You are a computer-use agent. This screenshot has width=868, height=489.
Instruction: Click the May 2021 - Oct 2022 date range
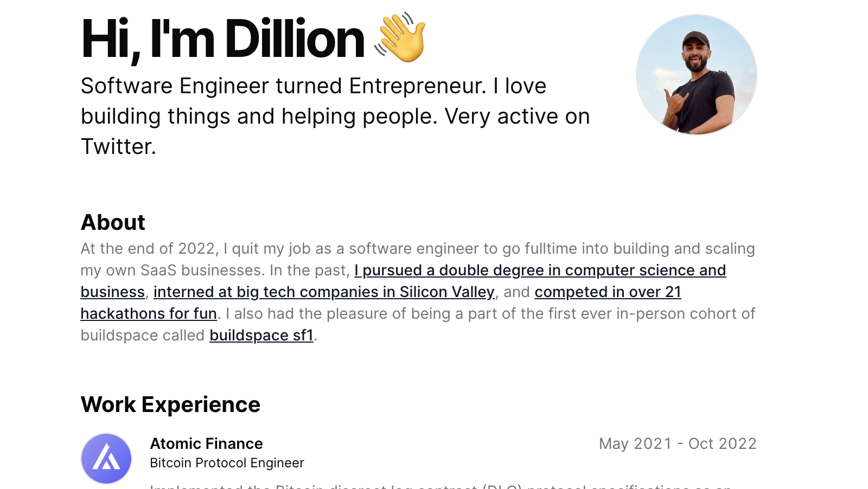coord(678,443)
